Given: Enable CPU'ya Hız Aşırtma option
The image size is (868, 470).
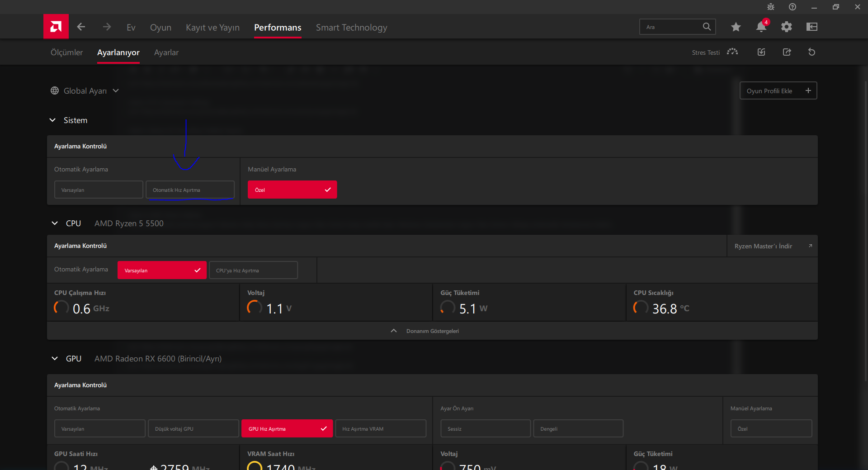Looking at the screenshot, I should coord(253,270).
